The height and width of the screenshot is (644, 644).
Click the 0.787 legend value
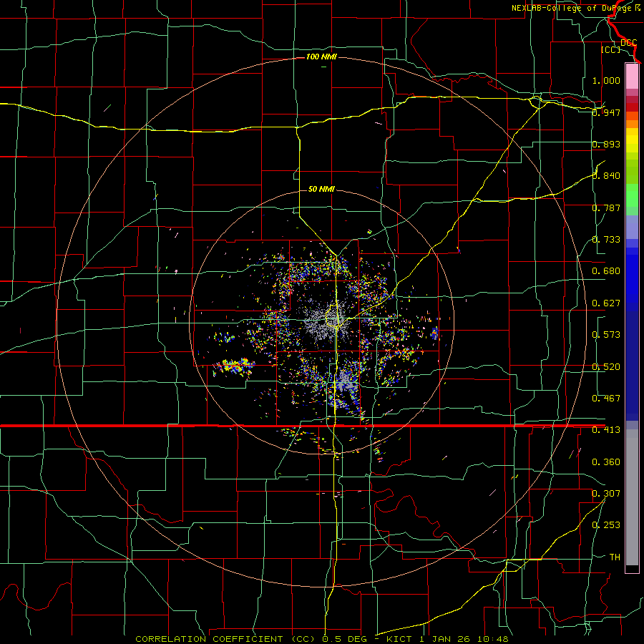(x=606, y=208)
